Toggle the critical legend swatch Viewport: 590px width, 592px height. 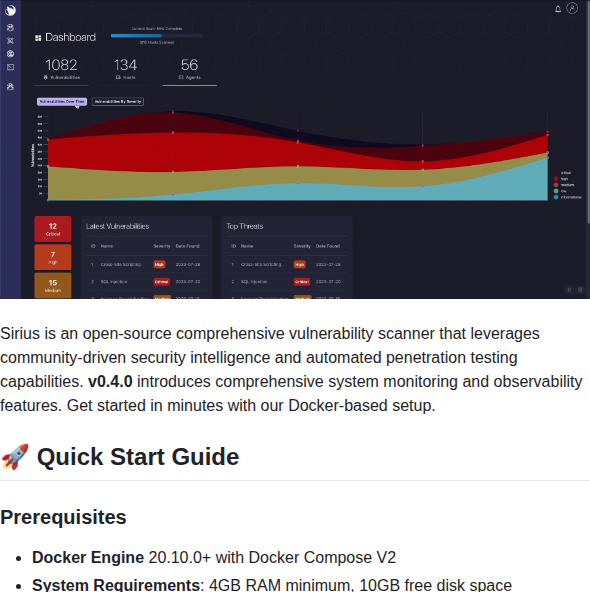[556, 173]
